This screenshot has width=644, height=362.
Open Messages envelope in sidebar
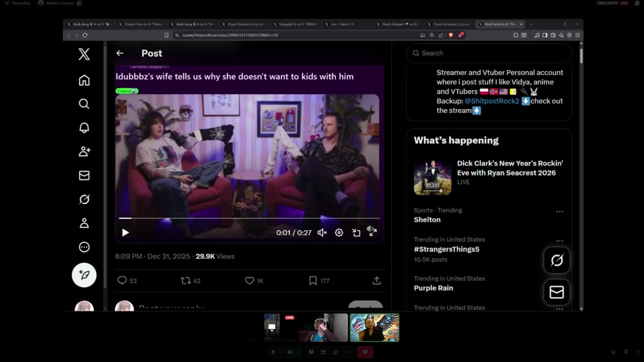[x=84, y=175]
